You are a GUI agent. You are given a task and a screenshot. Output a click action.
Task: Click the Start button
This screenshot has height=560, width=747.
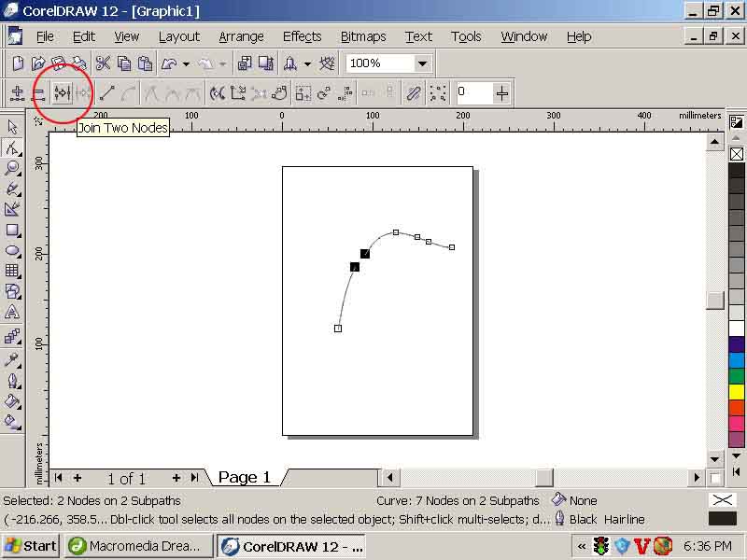31,546
